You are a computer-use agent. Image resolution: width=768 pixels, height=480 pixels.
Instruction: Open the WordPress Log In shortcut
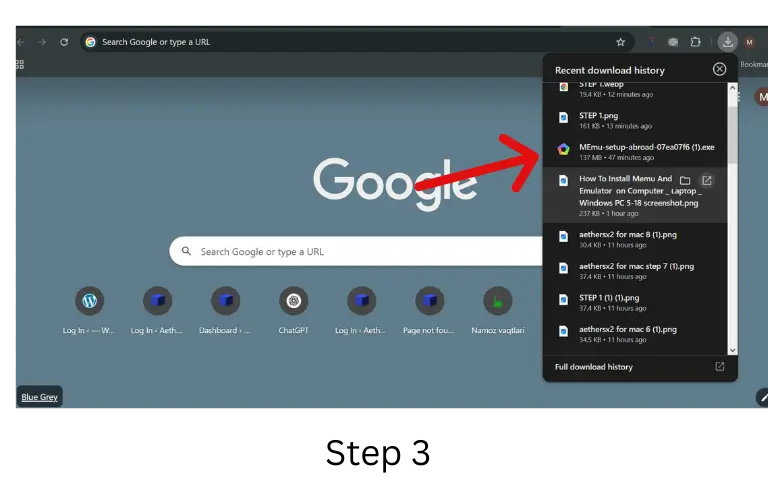coord(89,310)
